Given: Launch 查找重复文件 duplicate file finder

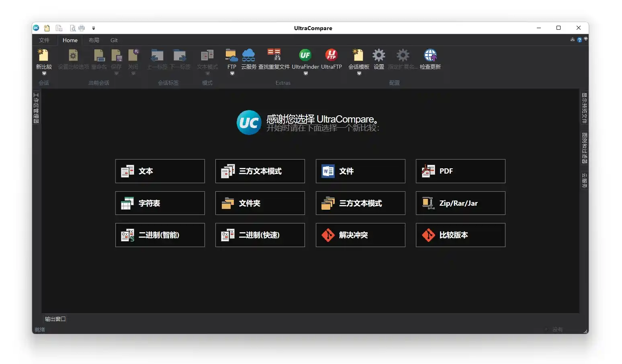Looking at the screenshot, I should point(274,59).
